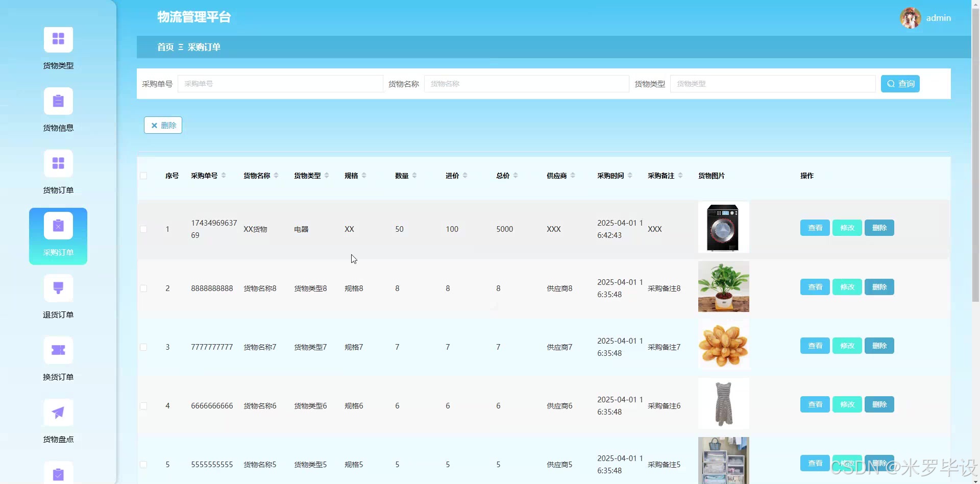This screenshot has height=484, width=980.
Task: Check the row checkbox for 货物名称8
Action: 143,288
